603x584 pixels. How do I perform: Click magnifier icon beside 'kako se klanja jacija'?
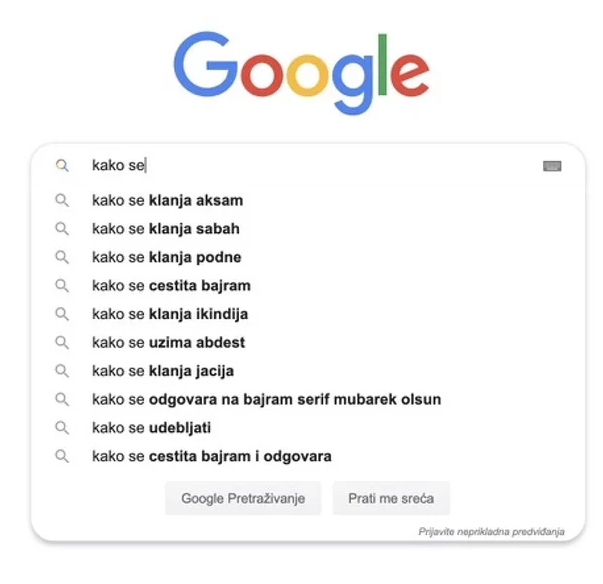[x=62, y=371]
